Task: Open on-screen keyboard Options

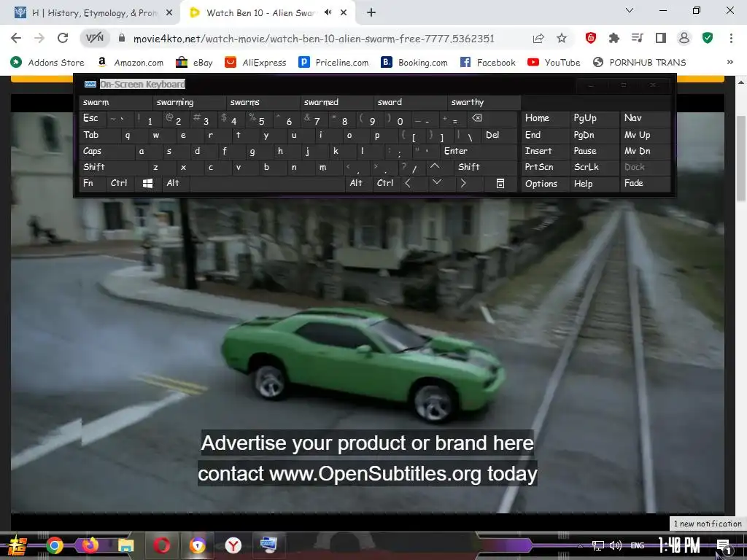Action: [x=546, y=183]
